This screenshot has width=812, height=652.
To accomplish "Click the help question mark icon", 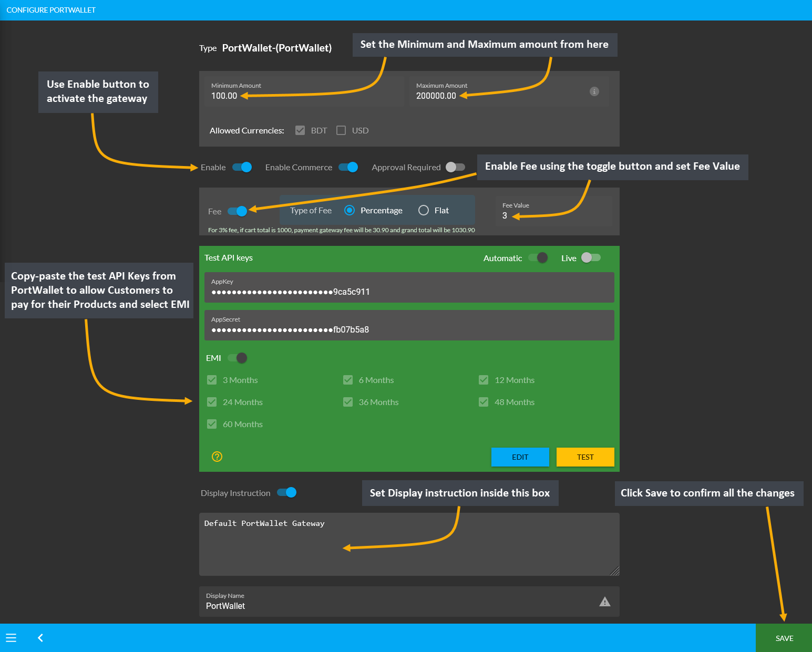I will tap(217, 457).
